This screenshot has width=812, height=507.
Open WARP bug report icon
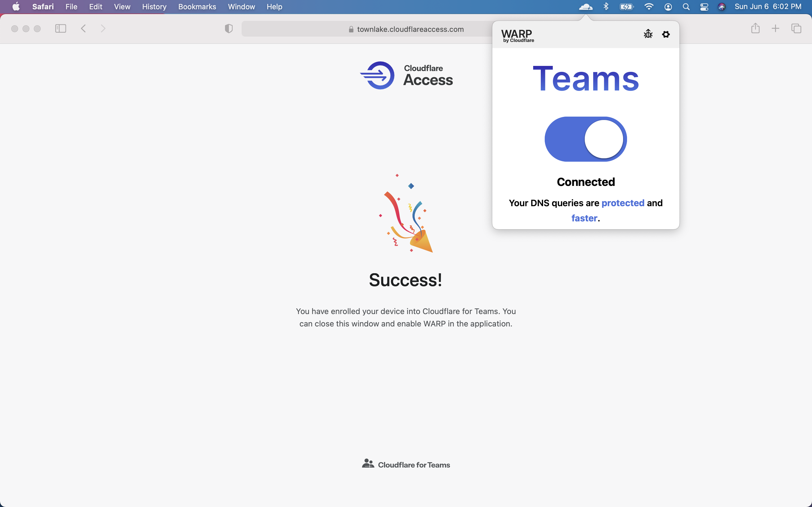click(648, 34)
